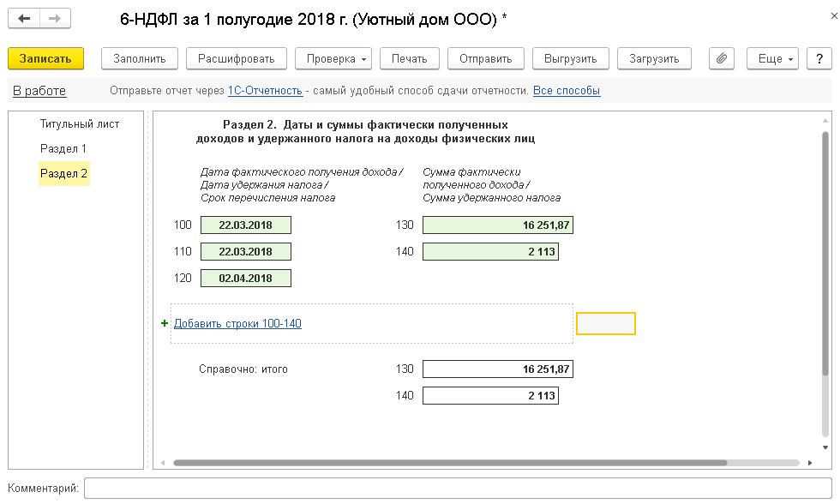Expand the Проверка dropdown menu
This screenshot has height=504, width=840.
pyautogui.click(x=333, y=58)
